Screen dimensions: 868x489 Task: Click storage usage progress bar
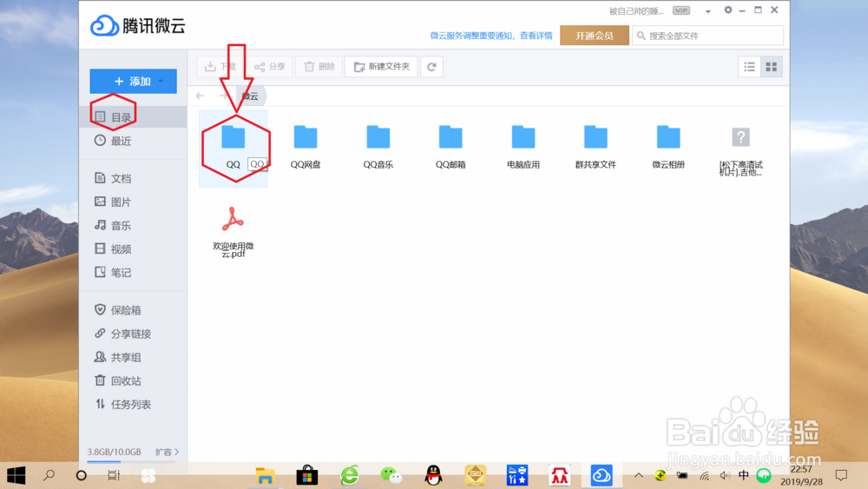click(131, 460)
